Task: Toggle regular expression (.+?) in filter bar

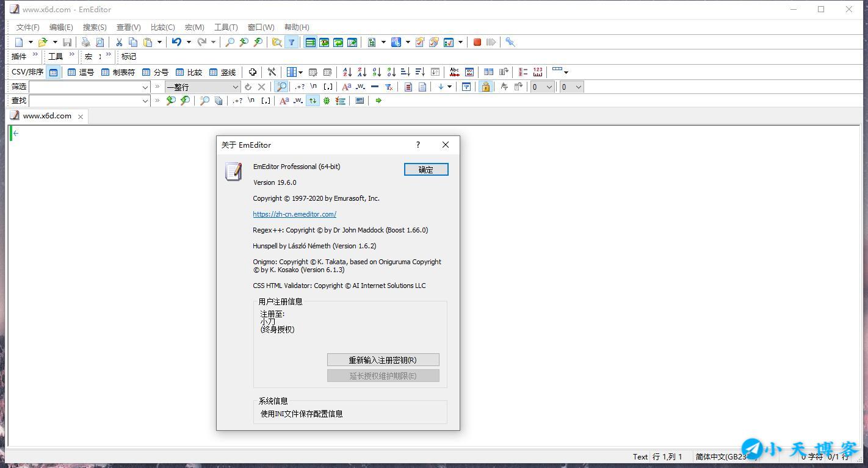Action: (x=300, y=87)
